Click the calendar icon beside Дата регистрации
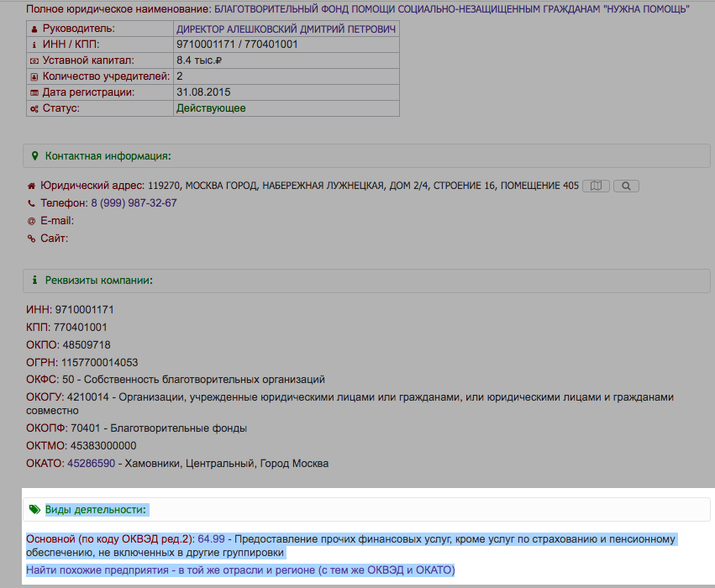The height and width of the screenshot is (588, 715). click(34, 92)
